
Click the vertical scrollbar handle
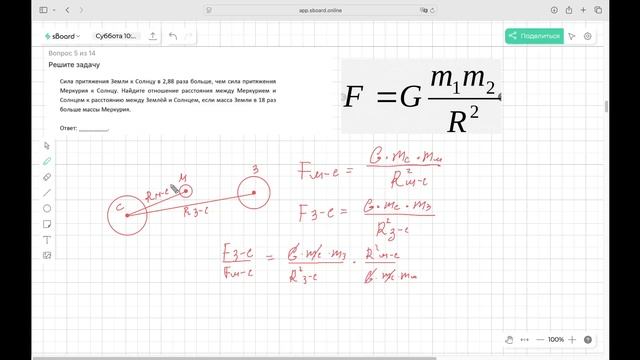(606, 106)
